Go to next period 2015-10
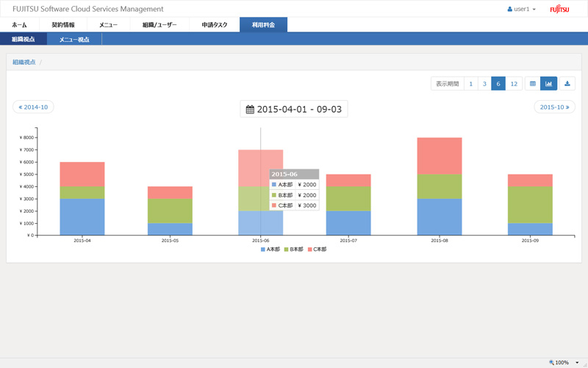 (554, 107)
